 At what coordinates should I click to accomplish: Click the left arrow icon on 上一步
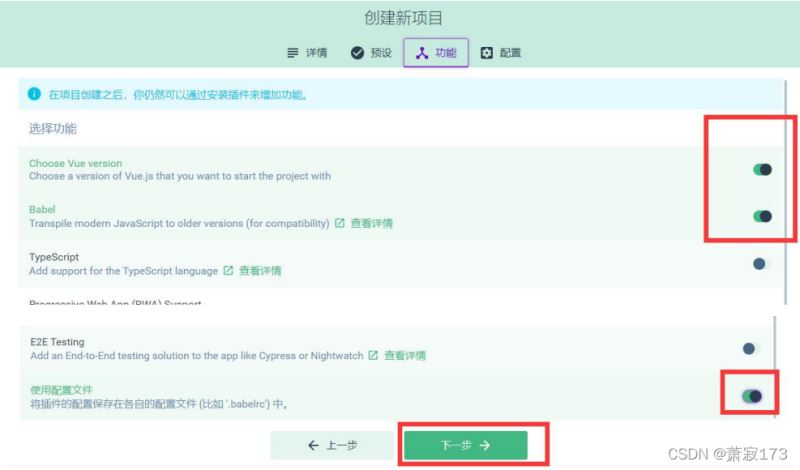[x=313, y=445]
